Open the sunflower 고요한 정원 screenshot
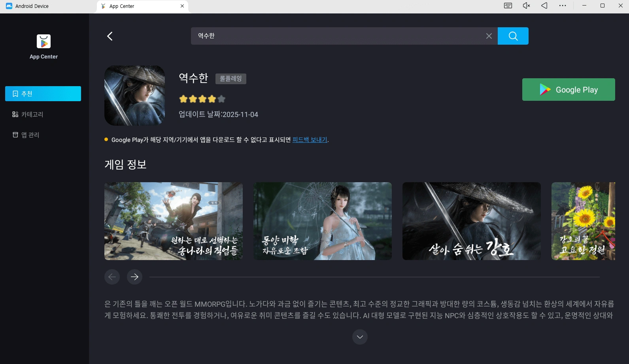This screenshot has height=364, width=629. point(583,221)
